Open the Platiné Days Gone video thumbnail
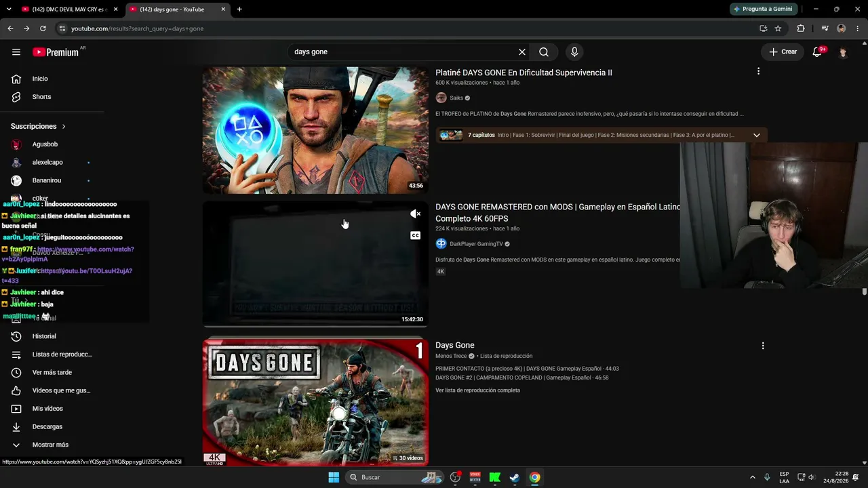Viewport: 868px width, 488px height. (x=315, y=129)
